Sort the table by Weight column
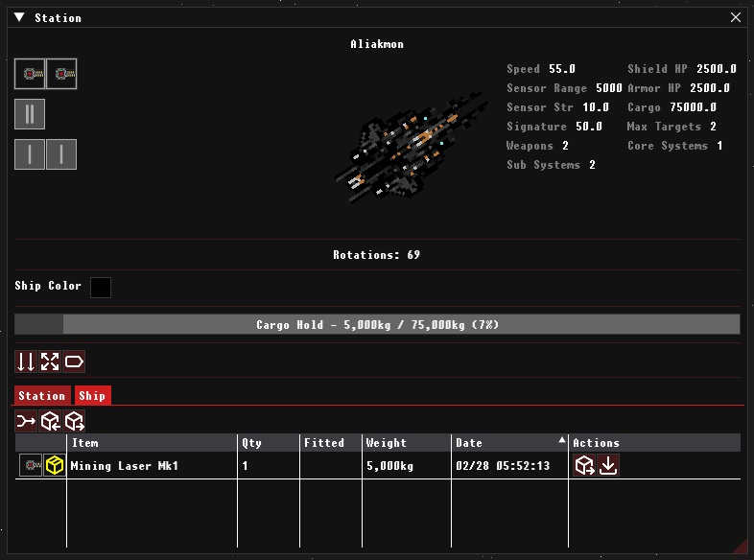Screen dimensions: 754x560 coord(407,443)
